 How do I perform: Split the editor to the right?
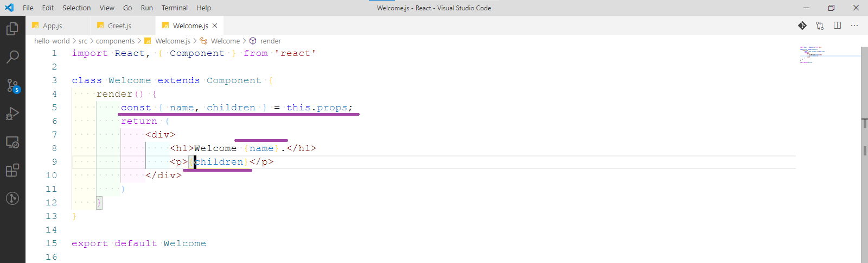pos(837,26)
